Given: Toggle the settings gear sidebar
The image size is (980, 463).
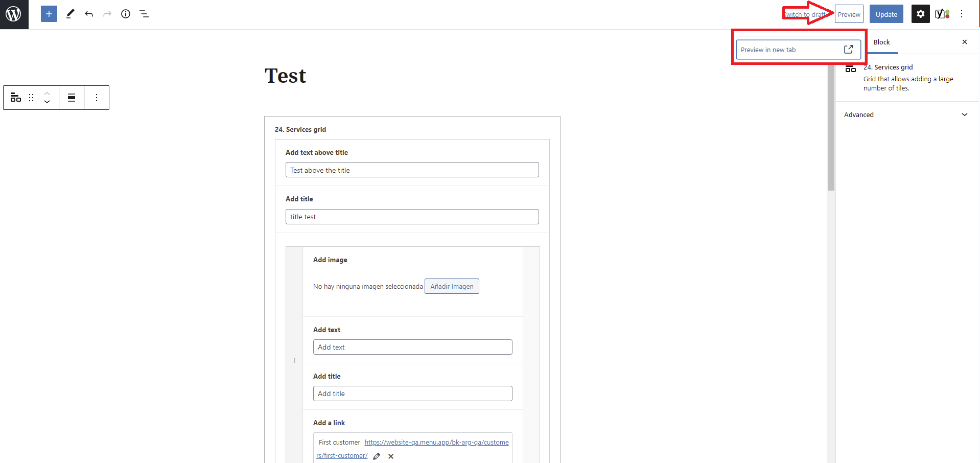Looking at the screenshot, I should tap(920, 14).
